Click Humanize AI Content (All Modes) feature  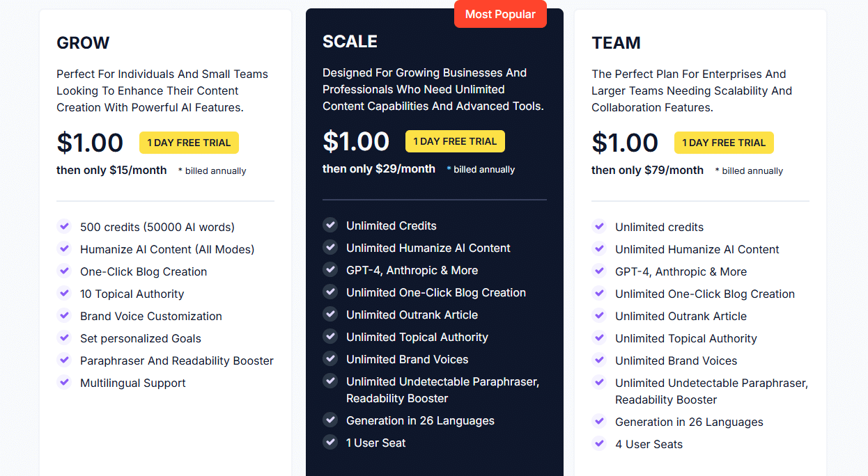pos(167,249)
